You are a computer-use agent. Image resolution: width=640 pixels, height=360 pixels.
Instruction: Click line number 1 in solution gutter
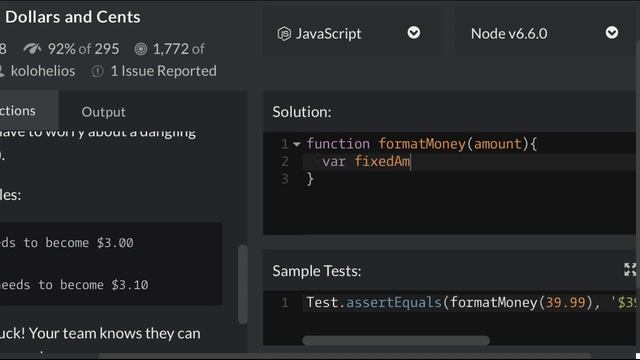pyautogui.click(x=284, y=144)
